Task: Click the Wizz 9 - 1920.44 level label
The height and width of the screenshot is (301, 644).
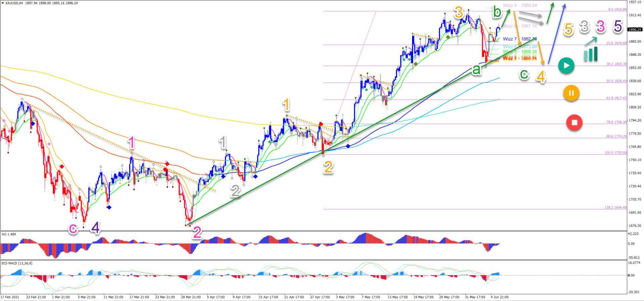Action: (520, 5)
